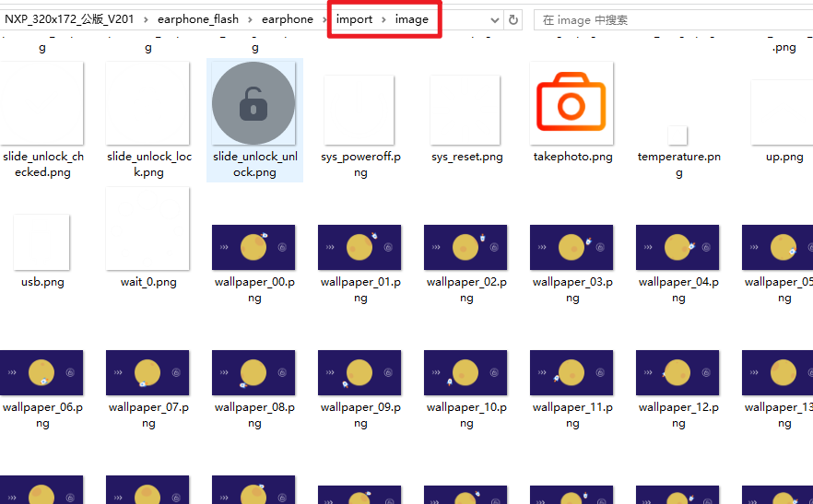Open the takephoto.png camera icon file
Viewport: 813px width, 504px height.
coord(571,103)
